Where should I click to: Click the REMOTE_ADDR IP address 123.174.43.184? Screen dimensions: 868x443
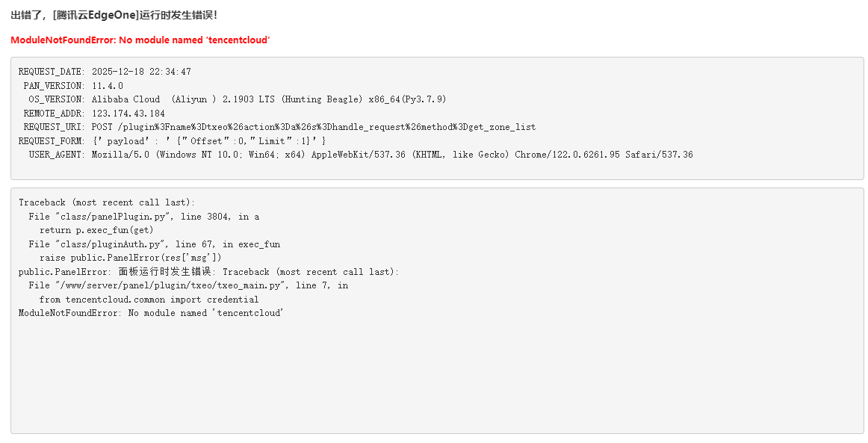(128, 114)
